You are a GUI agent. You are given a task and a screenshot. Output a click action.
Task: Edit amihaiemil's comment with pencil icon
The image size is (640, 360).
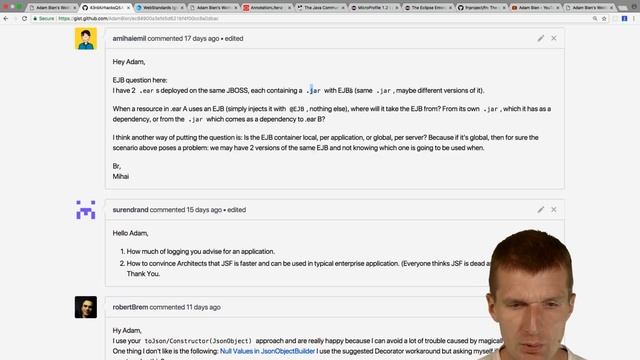pyautogui.click(x=541, y=38)
